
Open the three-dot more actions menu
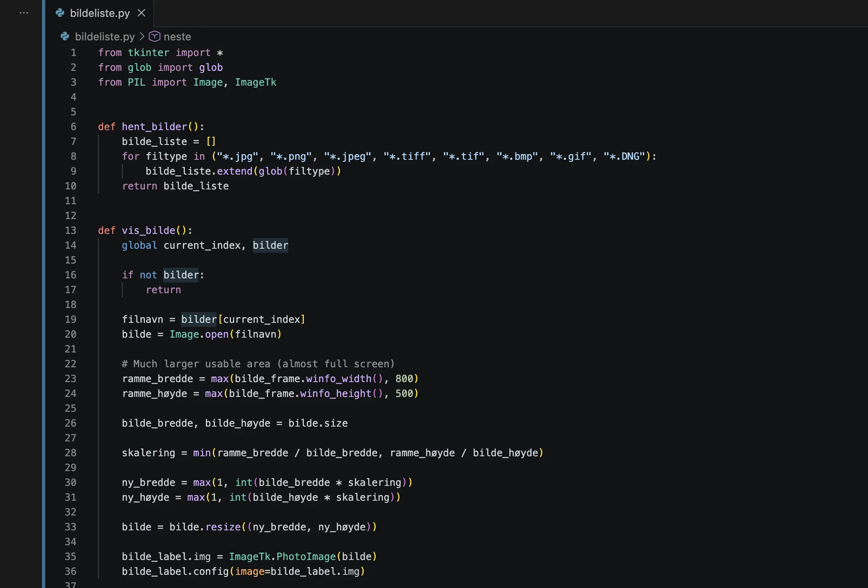click(x=24, y=13)
